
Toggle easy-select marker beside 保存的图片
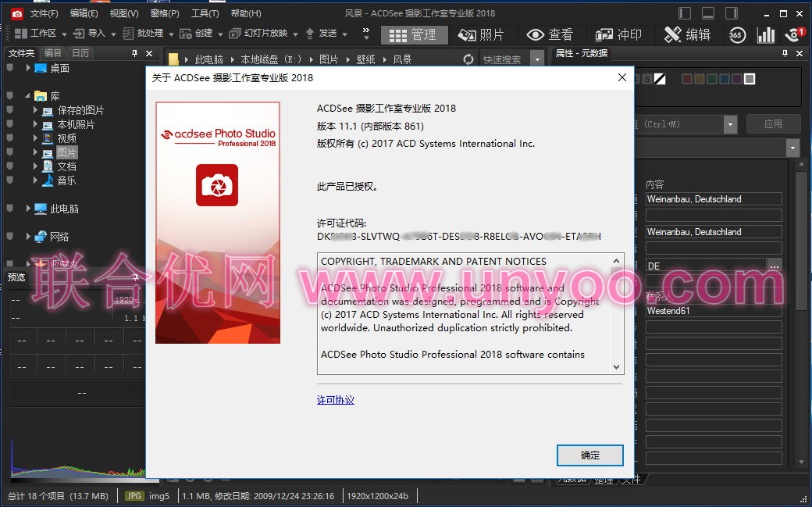[x=9, y=110]
